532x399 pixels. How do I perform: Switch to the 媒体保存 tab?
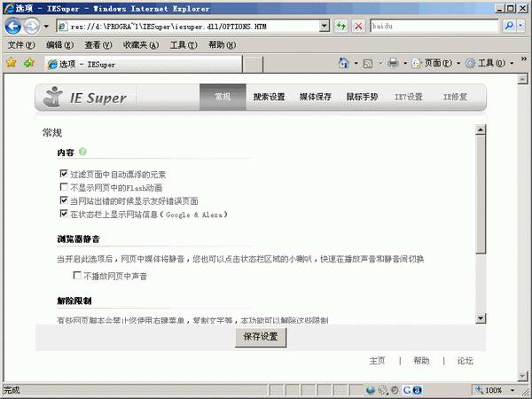[x=315, y=97]
